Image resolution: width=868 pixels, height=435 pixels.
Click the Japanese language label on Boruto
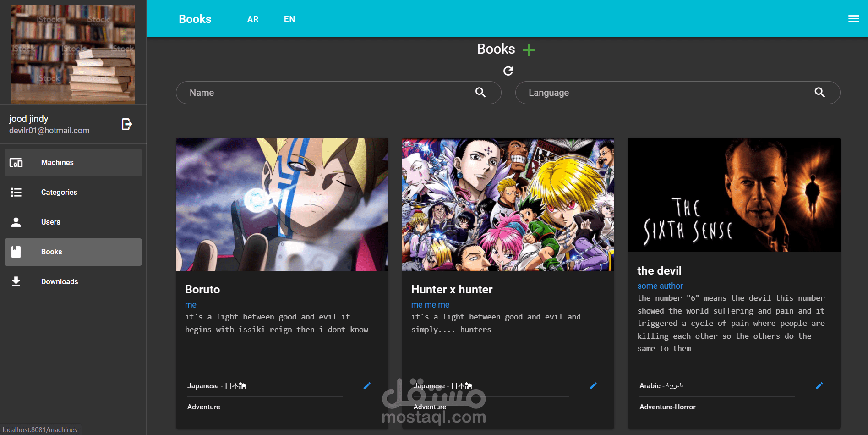point(217,386)
